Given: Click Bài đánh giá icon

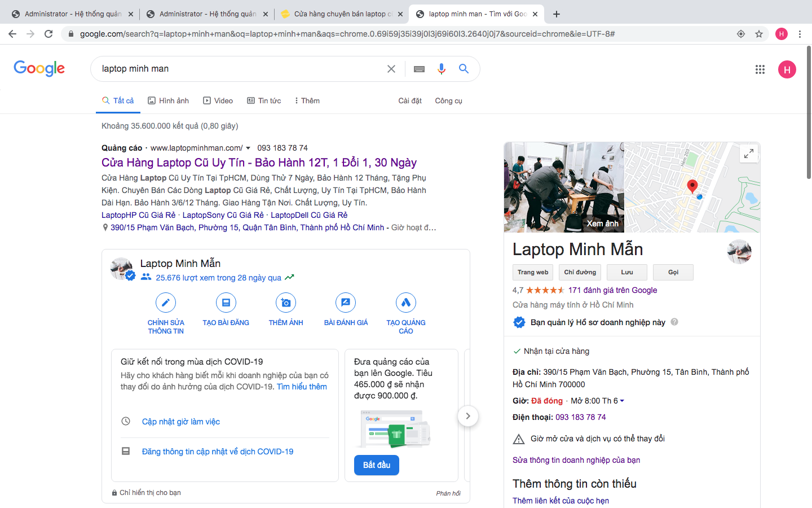Looking at the screenshot, I should click(346, 303).
